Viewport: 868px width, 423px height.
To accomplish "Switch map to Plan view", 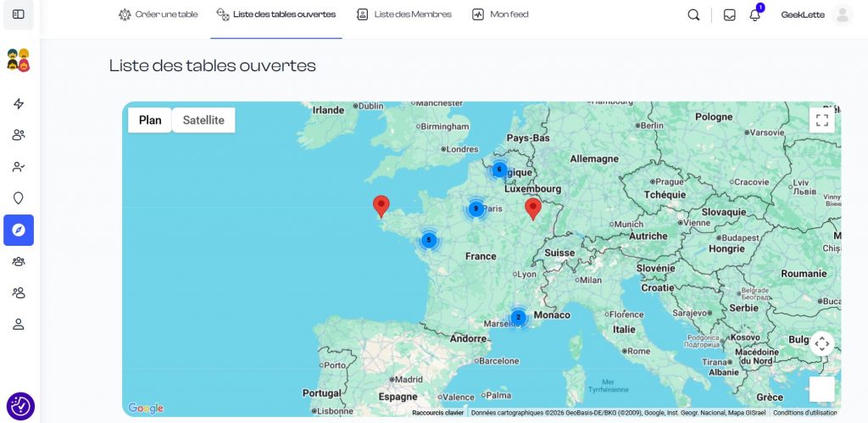I will (x=150, y=120).
